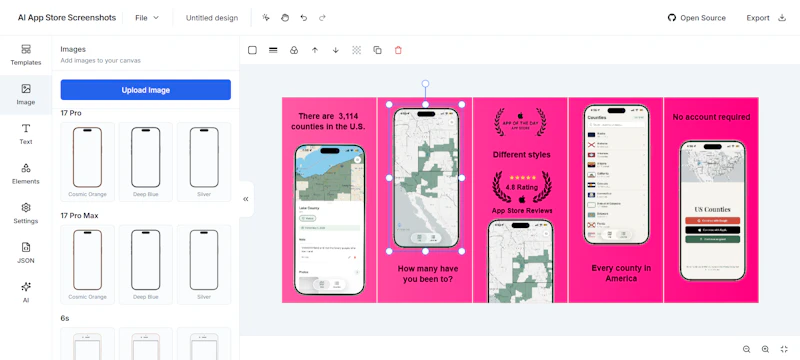
Task: Select the US Counties login phone mockup
Action: (712, 211)
